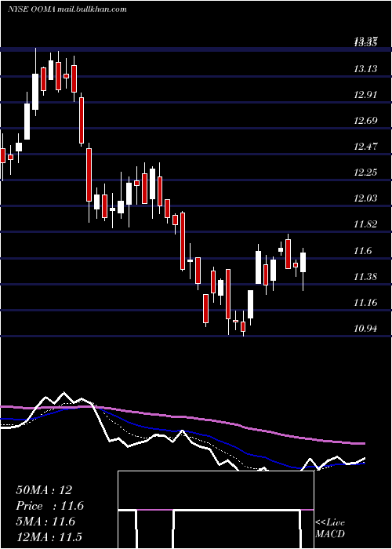Select the 11.38 price axis label
This screenshot has height=549, width=392.
(x=365, y=277)
